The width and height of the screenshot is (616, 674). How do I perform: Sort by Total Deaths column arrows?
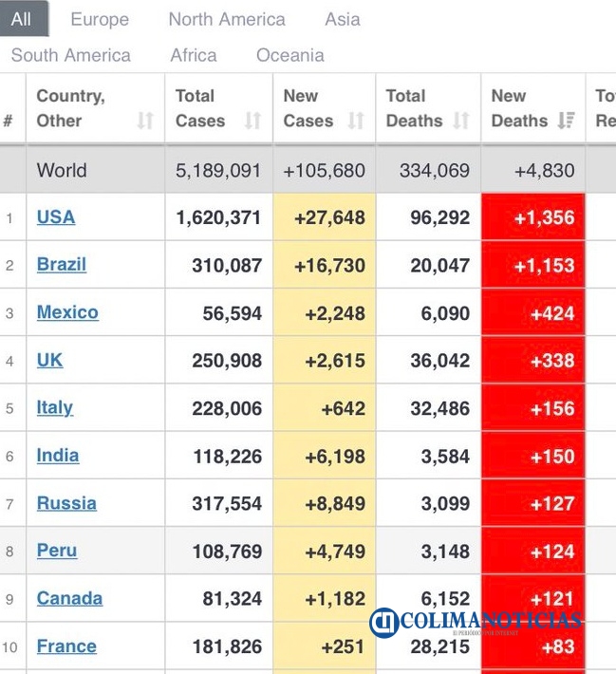point(461,121)
